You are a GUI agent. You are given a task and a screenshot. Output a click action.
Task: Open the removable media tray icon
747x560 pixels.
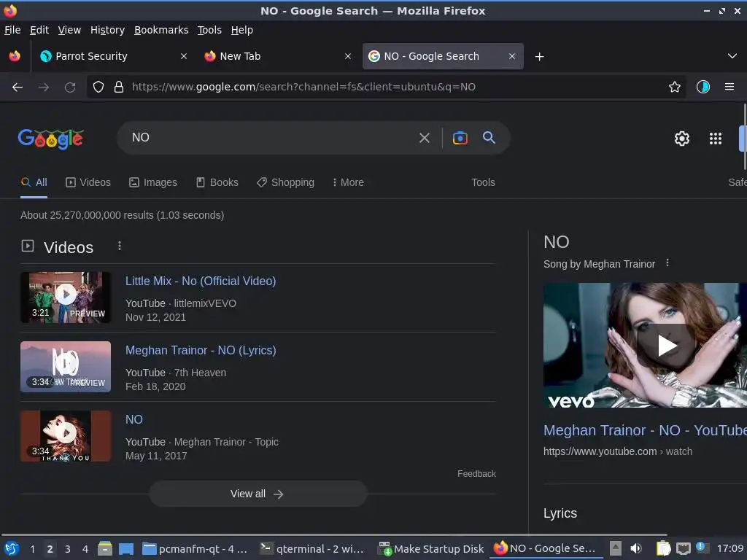click(x=616, y=548)
